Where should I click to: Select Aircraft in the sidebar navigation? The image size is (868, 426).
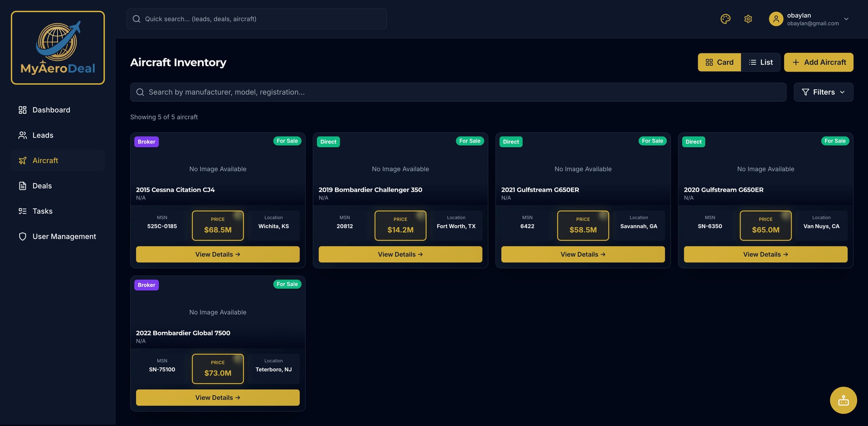[x=45, y=161]
